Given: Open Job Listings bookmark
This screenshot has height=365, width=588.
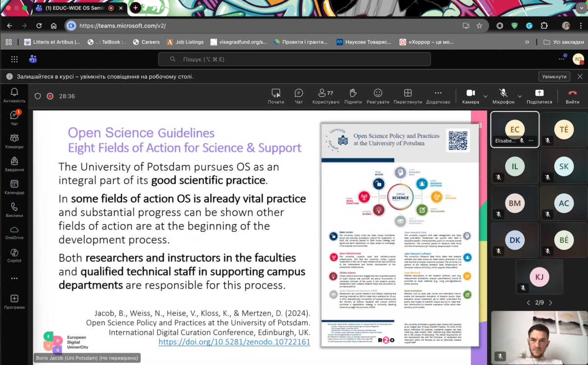Looking at the screenshot, I should (x=185, y=42).
